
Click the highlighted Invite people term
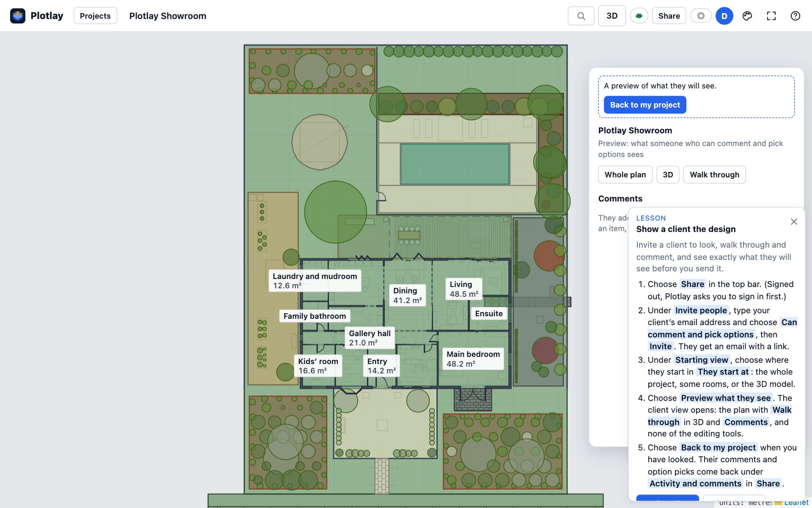tap(701, 310)
